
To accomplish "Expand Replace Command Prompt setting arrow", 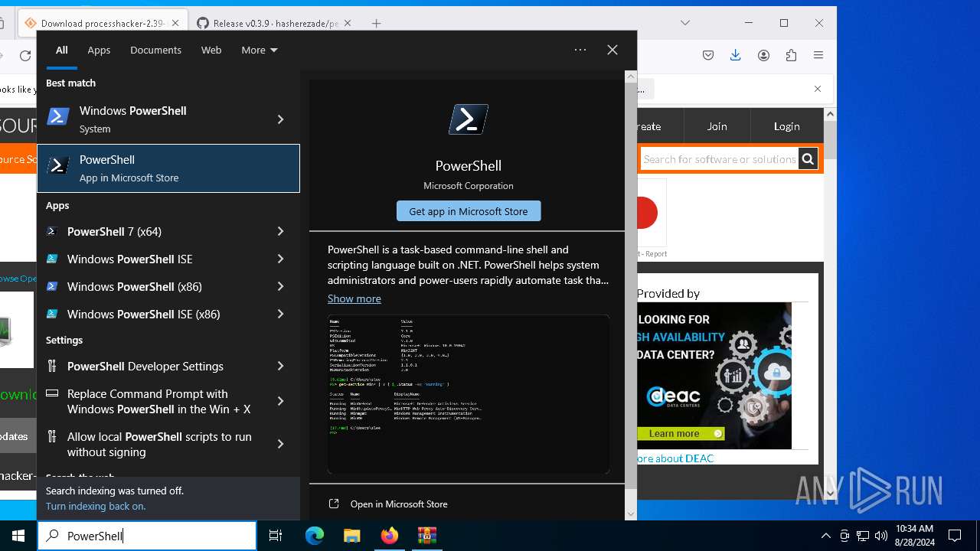I will click(280, 401).
